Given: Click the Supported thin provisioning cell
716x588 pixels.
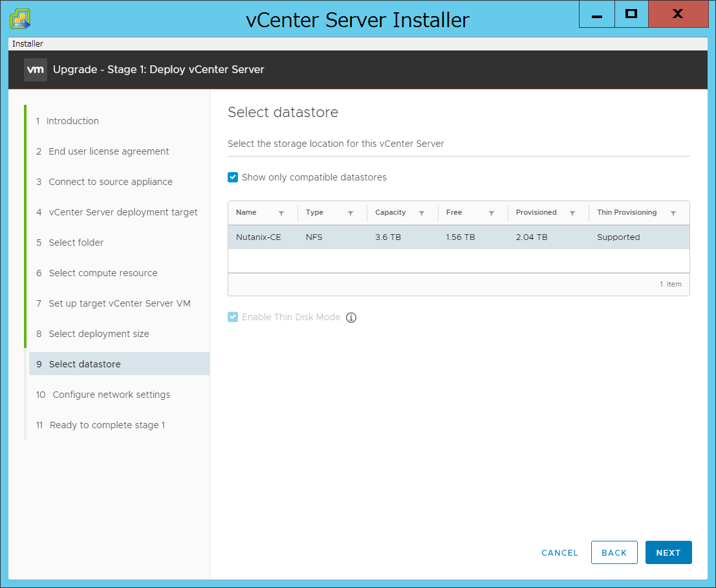Looking at the screenshot, I should [618, 237].
